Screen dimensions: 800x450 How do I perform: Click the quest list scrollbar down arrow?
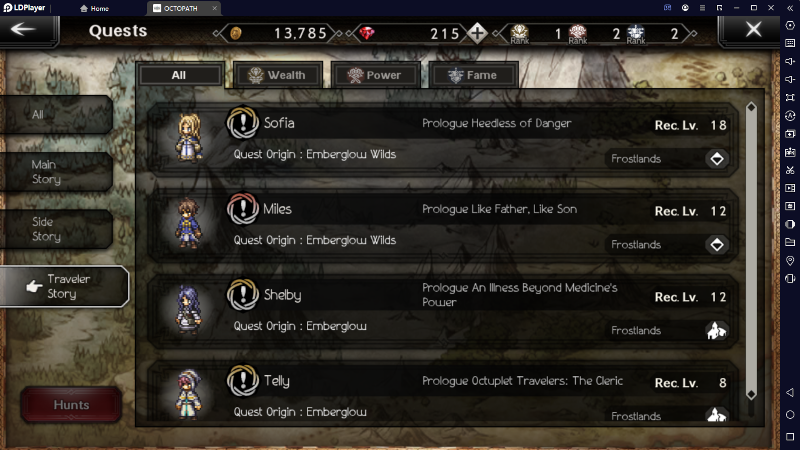[x=751, y=394]
